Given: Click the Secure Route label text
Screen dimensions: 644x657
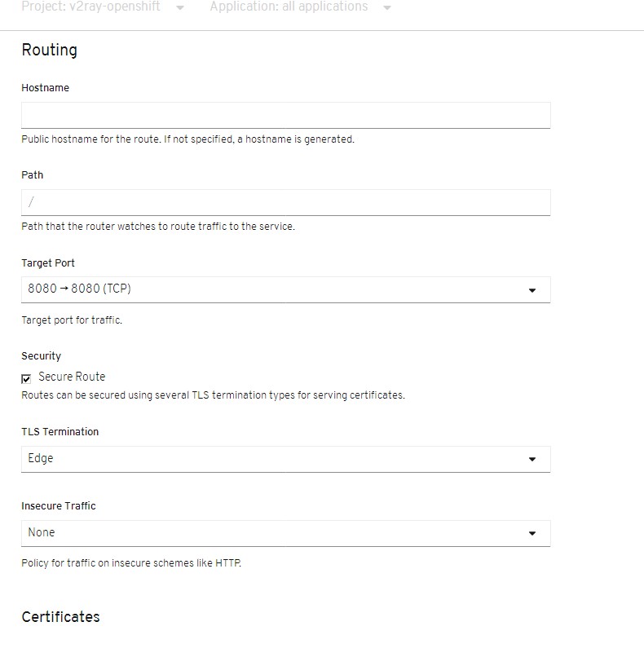Looking at the screenshot, I should tap(72, 377).
